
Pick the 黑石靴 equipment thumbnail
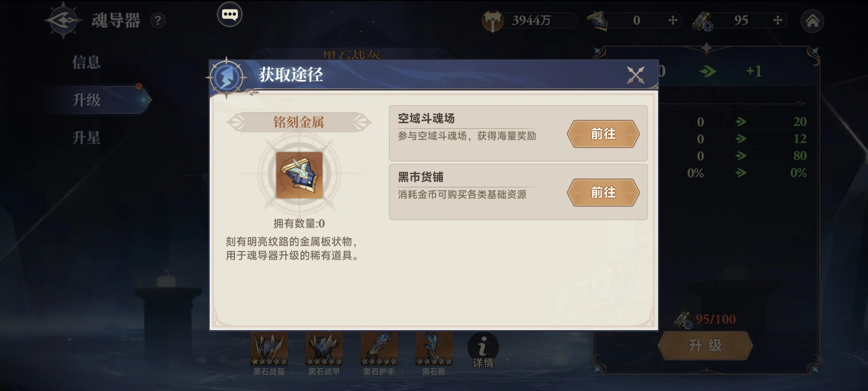[434, 349]
